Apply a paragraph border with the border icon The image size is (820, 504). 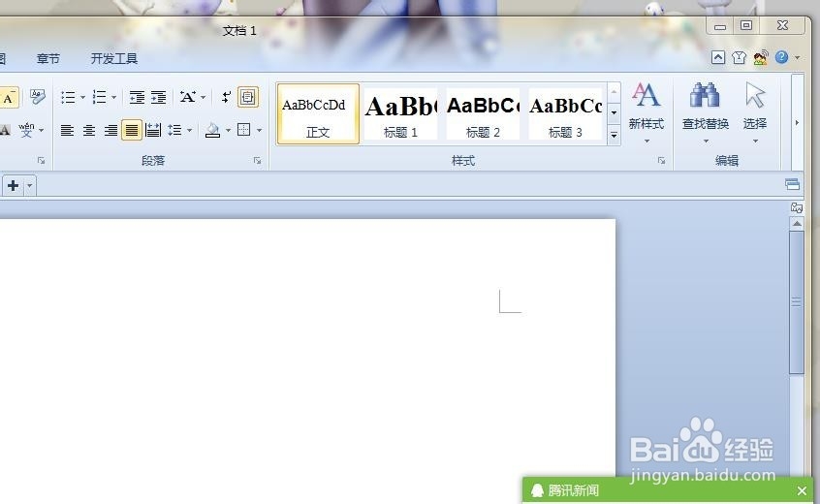tap(243, 130)
